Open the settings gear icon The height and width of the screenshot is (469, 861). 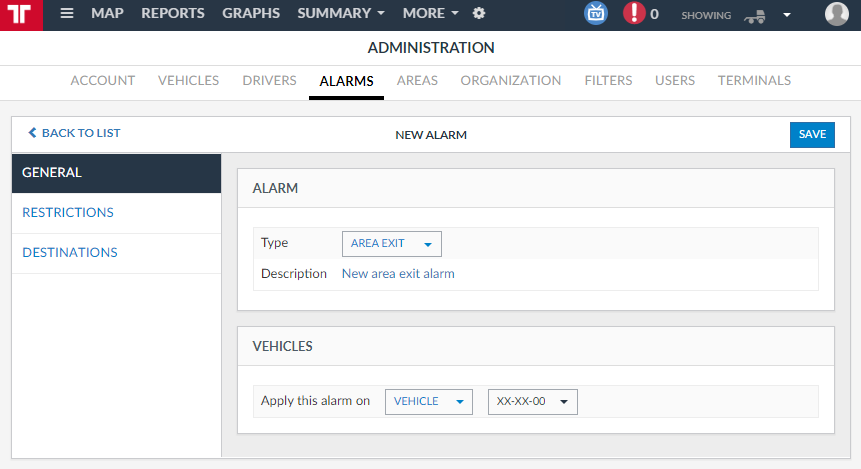coord(479,13)
